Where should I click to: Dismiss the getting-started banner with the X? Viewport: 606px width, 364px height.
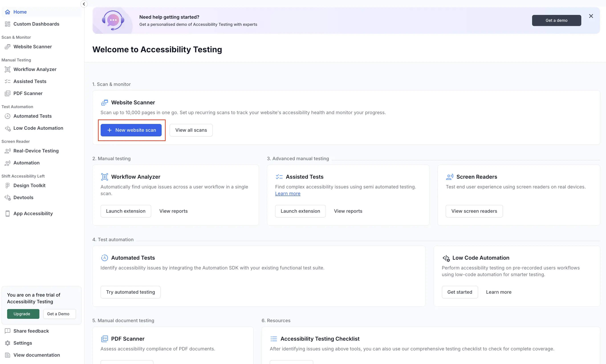[591, 16]
